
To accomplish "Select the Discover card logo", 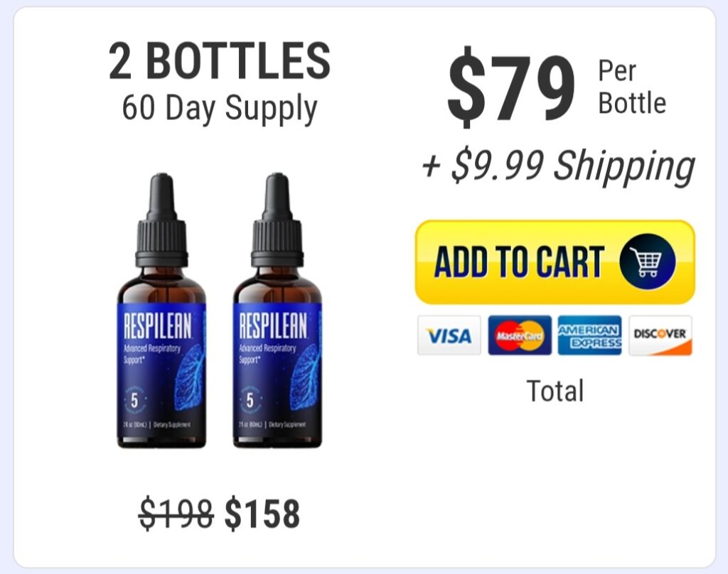I will [x=660, y=335].
